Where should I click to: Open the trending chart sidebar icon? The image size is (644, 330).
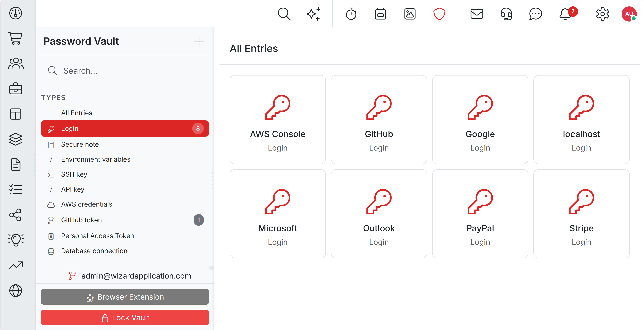[15, 265]
